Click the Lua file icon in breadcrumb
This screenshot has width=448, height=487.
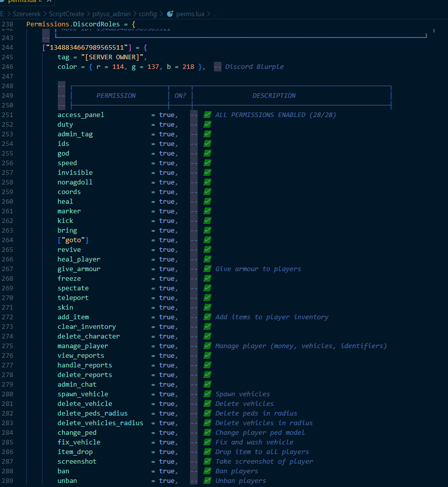(170, 14)
